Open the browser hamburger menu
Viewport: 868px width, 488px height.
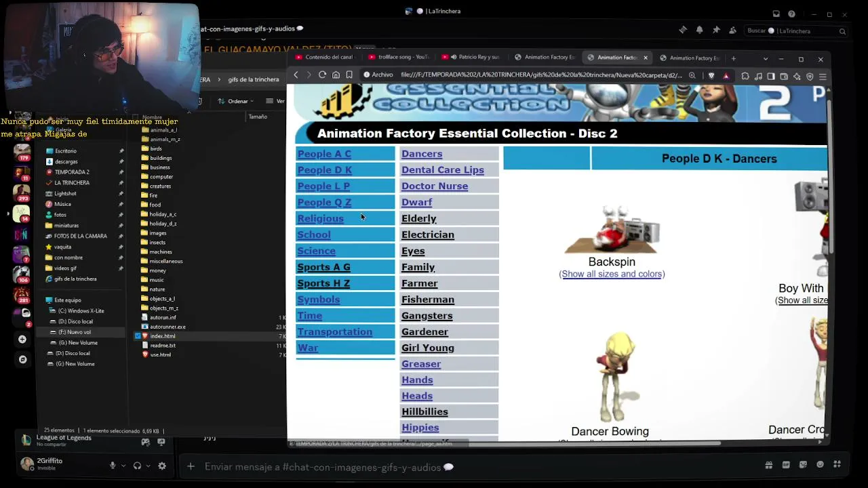[x=823, y=76]
